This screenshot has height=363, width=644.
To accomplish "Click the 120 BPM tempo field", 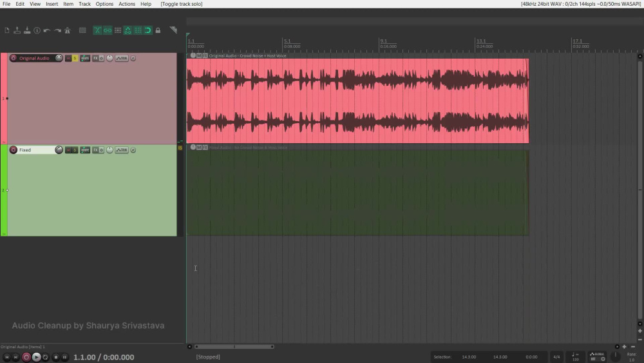I will click(x=575, y=357).
